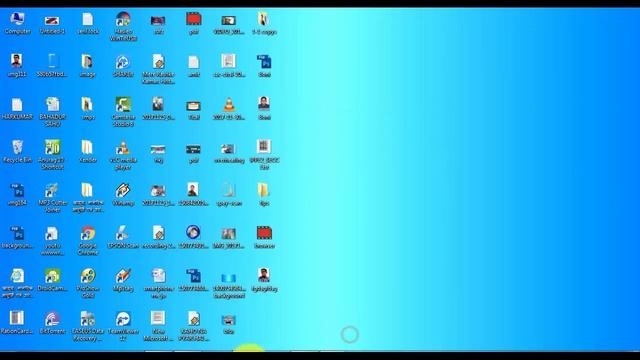Open the SHAREit shortcut
This screenshot has height=360, width=640.
pyautogui.click(x=123, y=66)
